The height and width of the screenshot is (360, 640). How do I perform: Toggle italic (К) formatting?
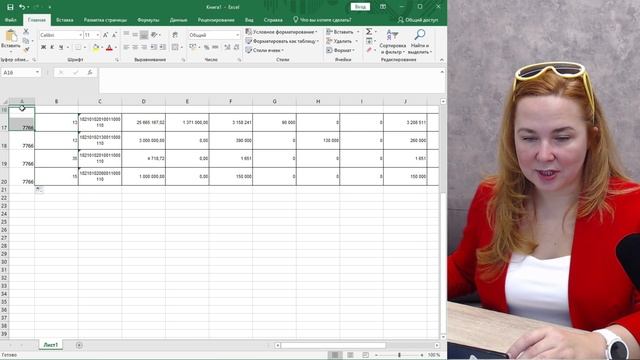tap(52, 48)
